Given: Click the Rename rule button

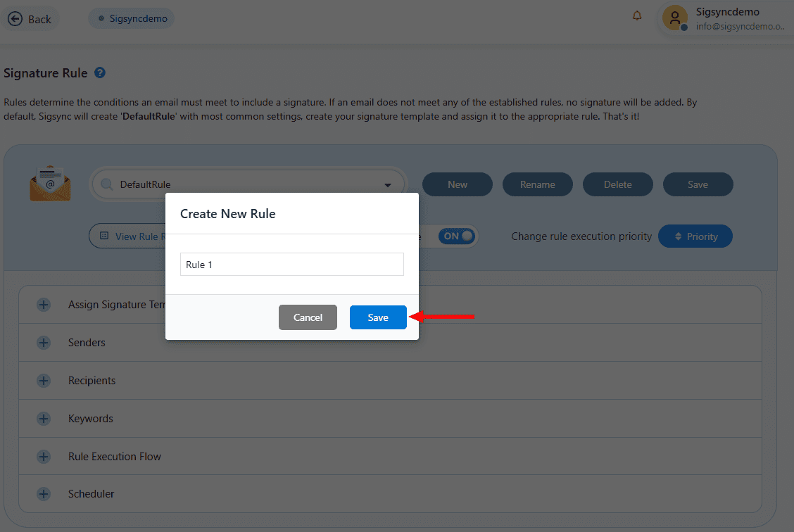Looking at the screenshot, I should click(538, 184).
